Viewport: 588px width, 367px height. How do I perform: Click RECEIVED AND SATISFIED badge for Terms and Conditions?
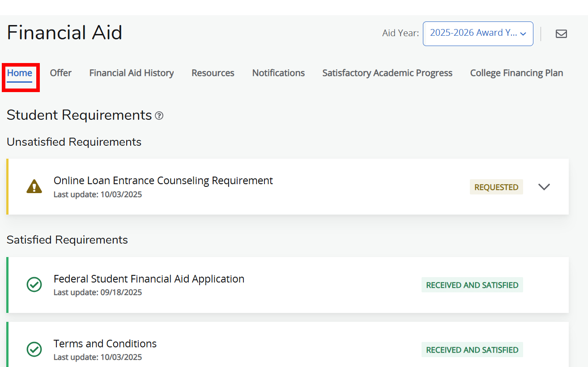pyautogui.click(x=472, y=350)
